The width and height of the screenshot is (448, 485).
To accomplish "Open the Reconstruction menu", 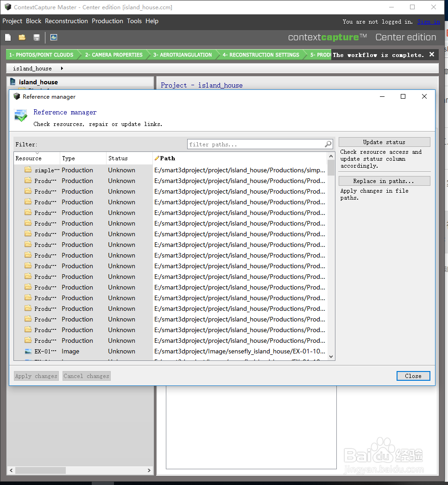I will [x=66, y=21].
